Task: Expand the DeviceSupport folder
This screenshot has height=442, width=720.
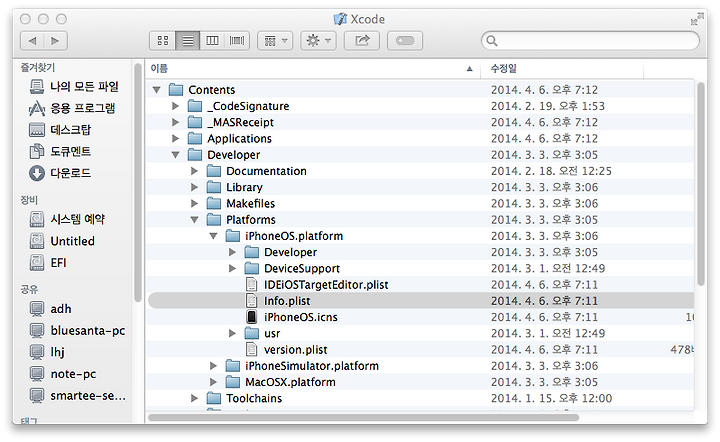Action: click(232, 269)
